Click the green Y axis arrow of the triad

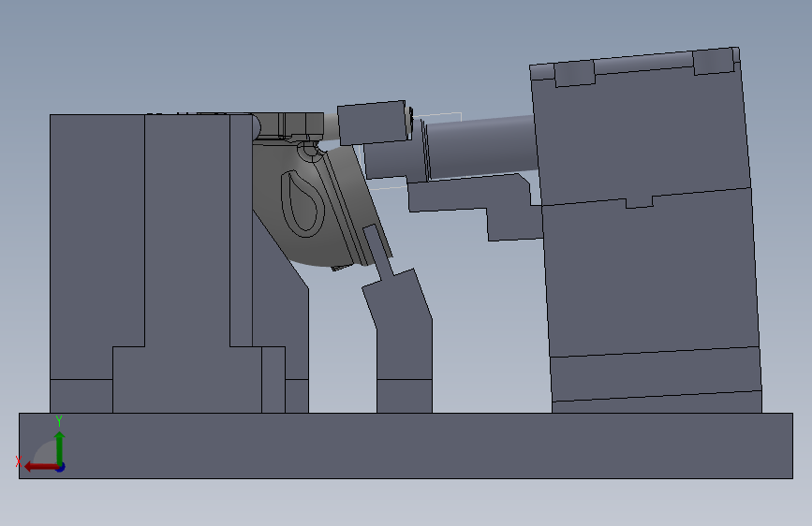(x=60, y=447)
